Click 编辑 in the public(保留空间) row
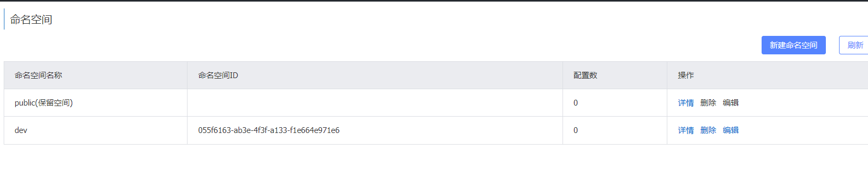 731,103
